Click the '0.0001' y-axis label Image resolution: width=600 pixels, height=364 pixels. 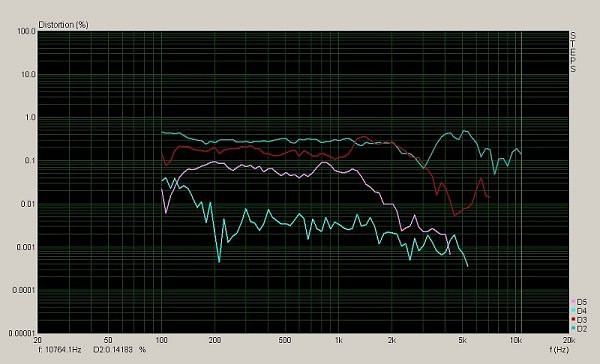point(24,290)
